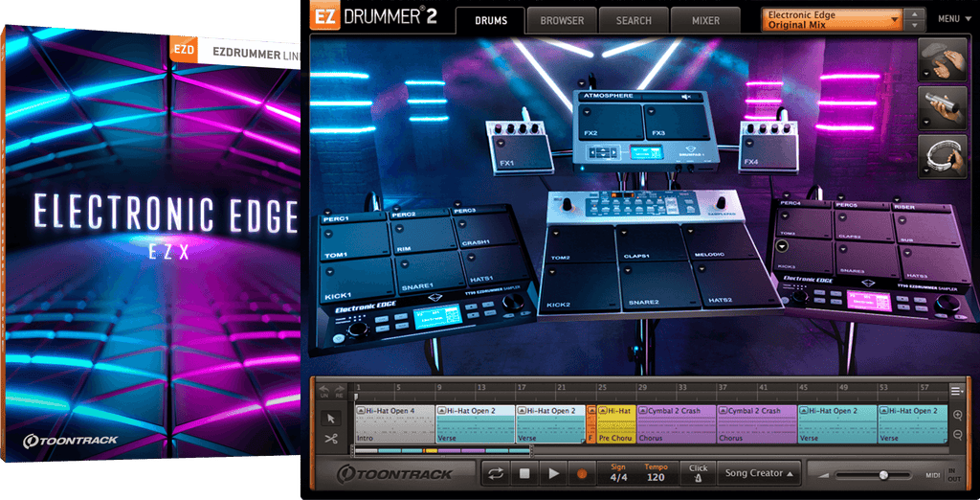
Task: Trigger the hand clap percussion thumbnail
Action: click(x=943, y=61)
